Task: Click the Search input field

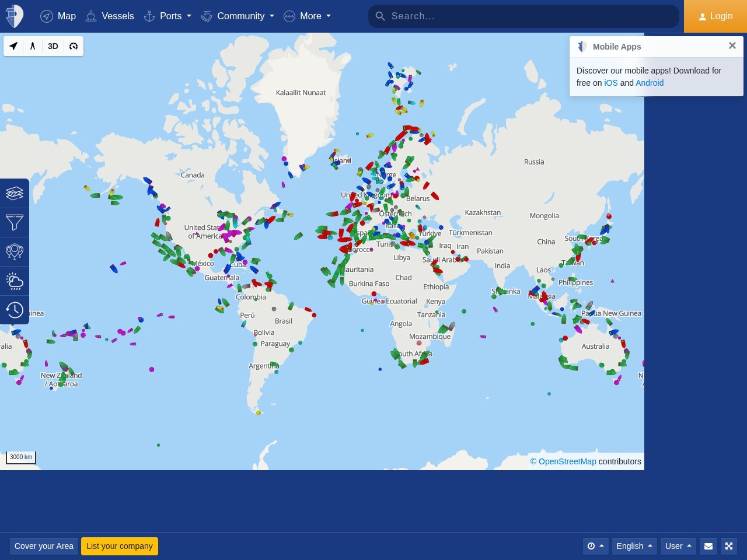Action: 523,16
